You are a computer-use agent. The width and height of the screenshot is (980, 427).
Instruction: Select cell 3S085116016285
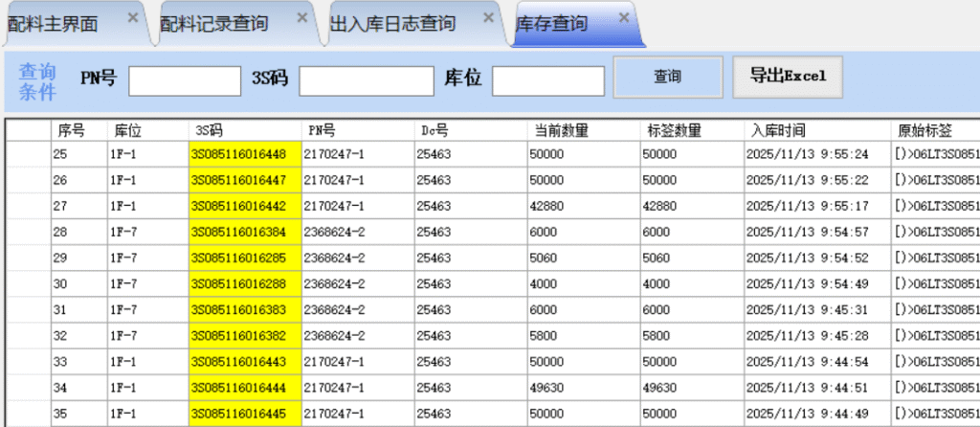click(x=245, y=258)
